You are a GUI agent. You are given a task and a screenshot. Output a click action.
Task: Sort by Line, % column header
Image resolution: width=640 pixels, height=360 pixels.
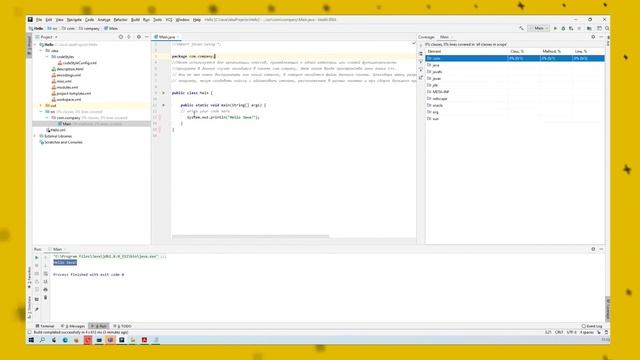(x=588, y=51)
